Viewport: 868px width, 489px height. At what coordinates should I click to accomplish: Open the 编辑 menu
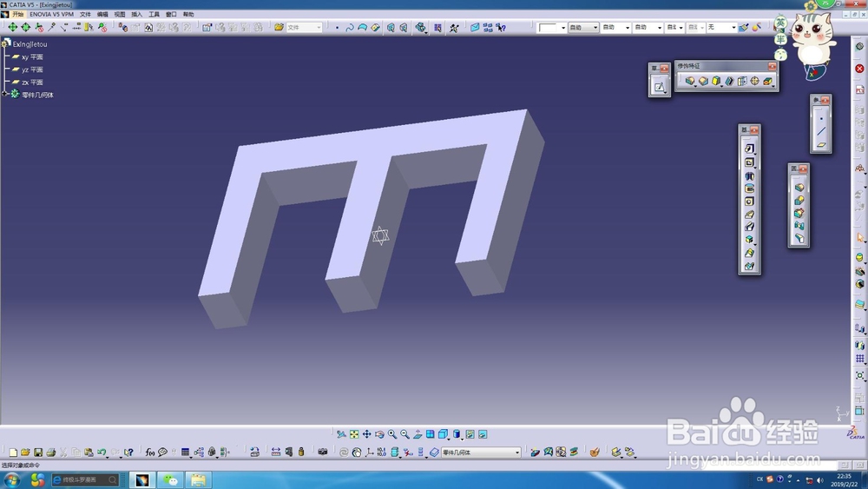point(102,14)
